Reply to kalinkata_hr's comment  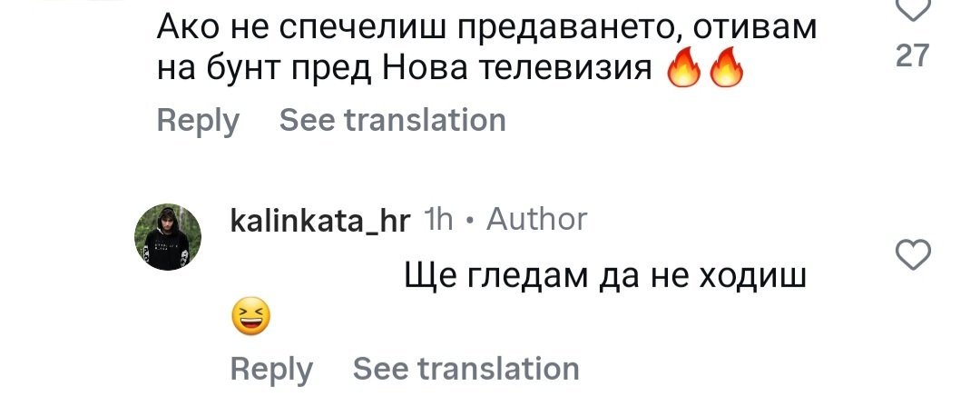[x=271, y=369]
